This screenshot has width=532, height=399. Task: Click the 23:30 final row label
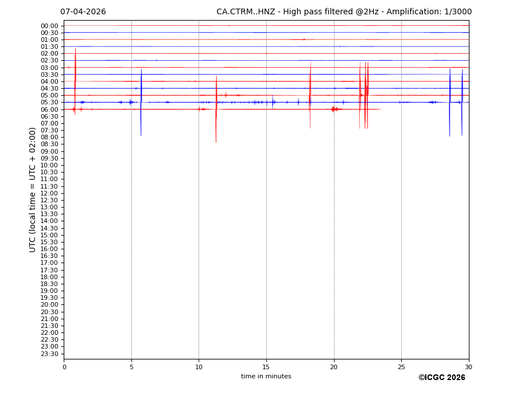point(49,354)
